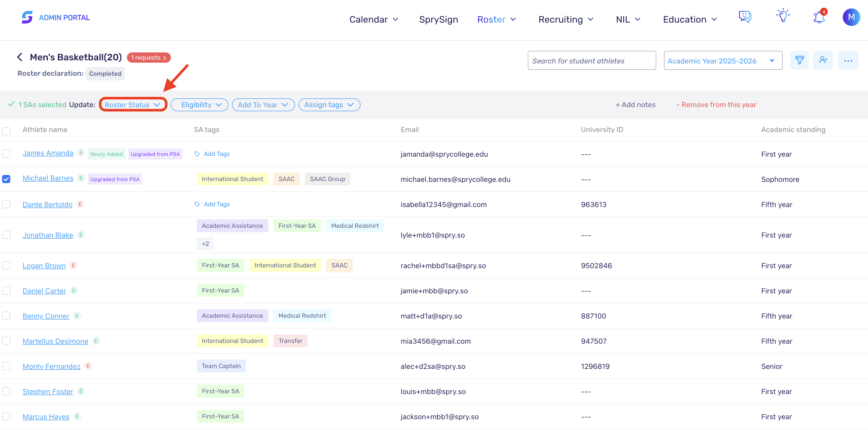Click the lightbulb ideas icon
The width and height of the screenshot is (868, 430).
pos(783,16)
